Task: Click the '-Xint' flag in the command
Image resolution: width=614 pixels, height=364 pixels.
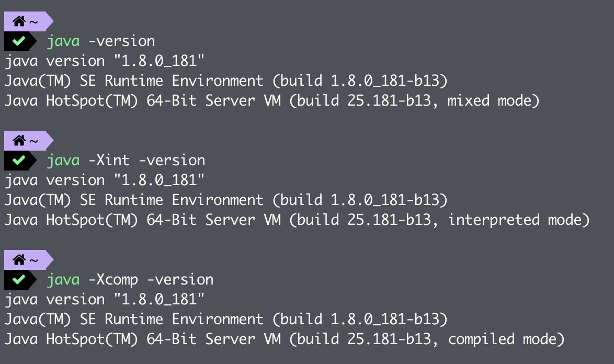Action: coord(109,160)
